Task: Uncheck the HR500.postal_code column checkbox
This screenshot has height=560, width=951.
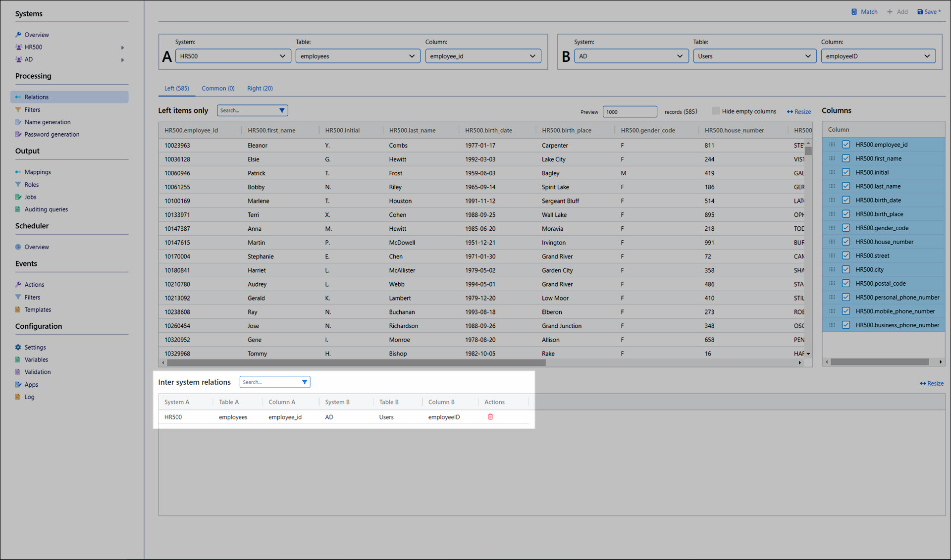Action: [x=846, y=283]
